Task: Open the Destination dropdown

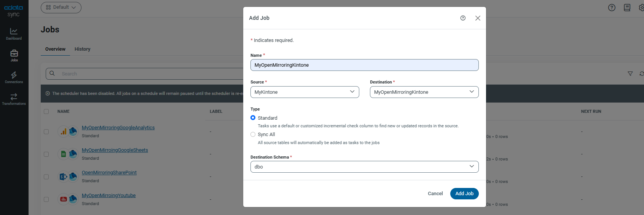Action: [x=424, y=92]
